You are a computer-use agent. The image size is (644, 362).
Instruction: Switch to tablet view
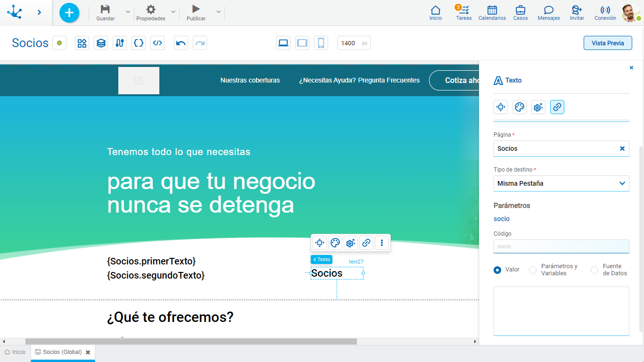point(302,43)
